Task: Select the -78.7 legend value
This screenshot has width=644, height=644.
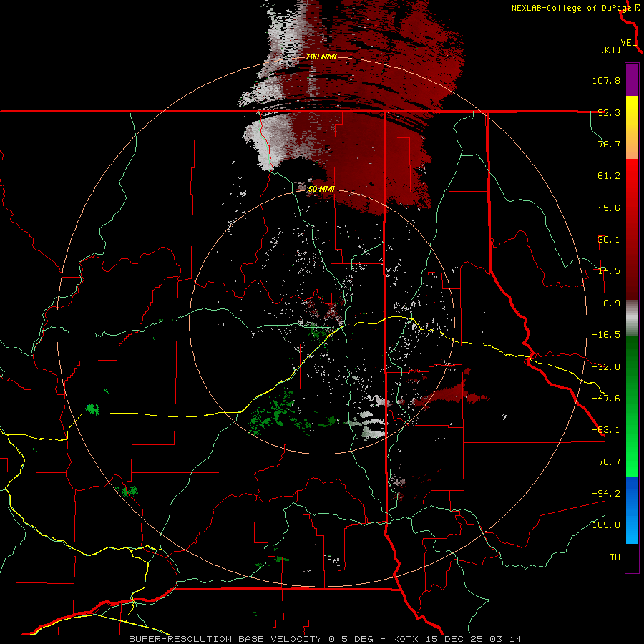Action: [606, 462]
